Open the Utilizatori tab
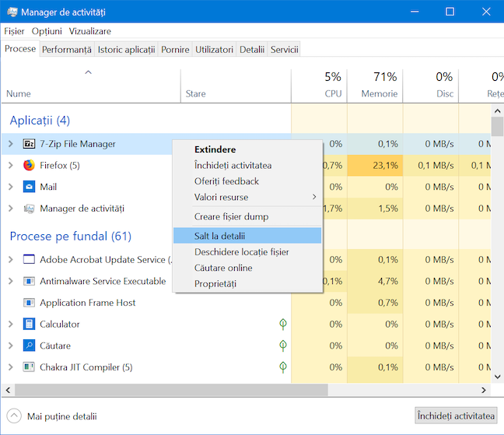The width and height of the screenshot is (504, 435). point(214,50)
